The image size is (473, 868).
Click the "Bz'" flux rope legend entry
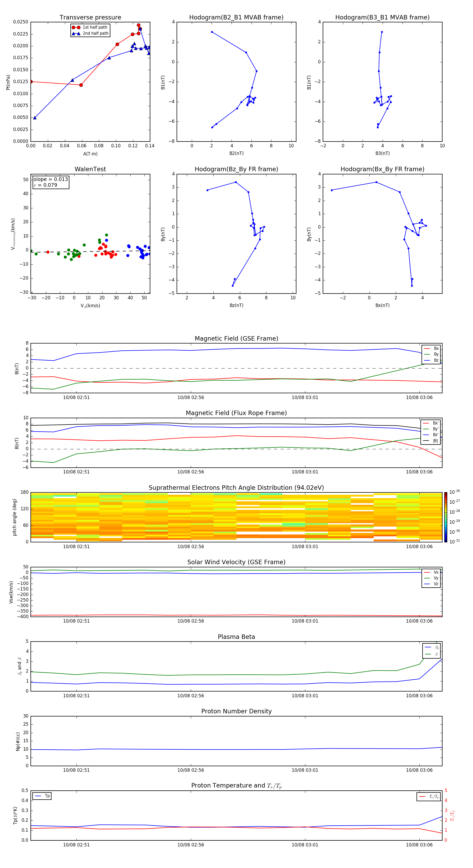[431, 435]
